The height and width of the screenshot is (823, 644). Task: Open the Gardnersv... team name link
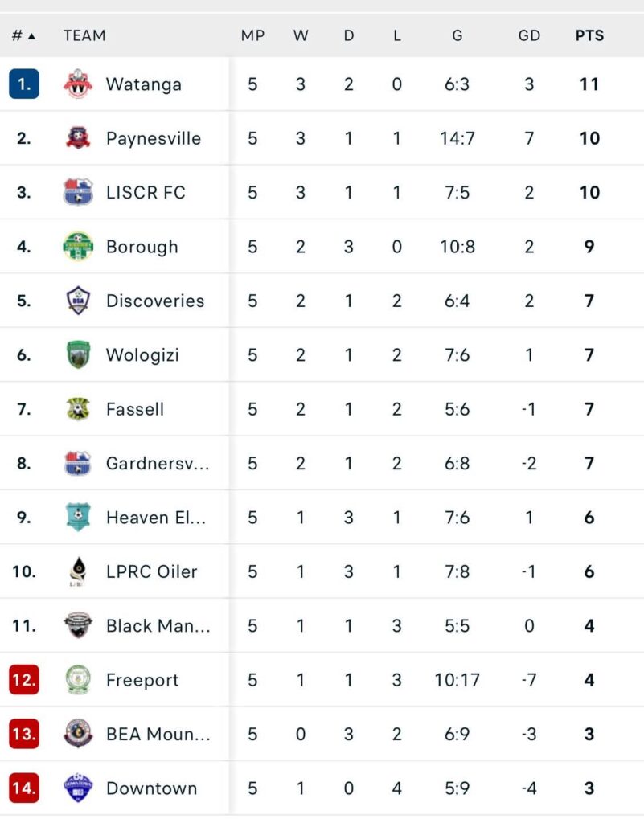(x=158, y=463)
